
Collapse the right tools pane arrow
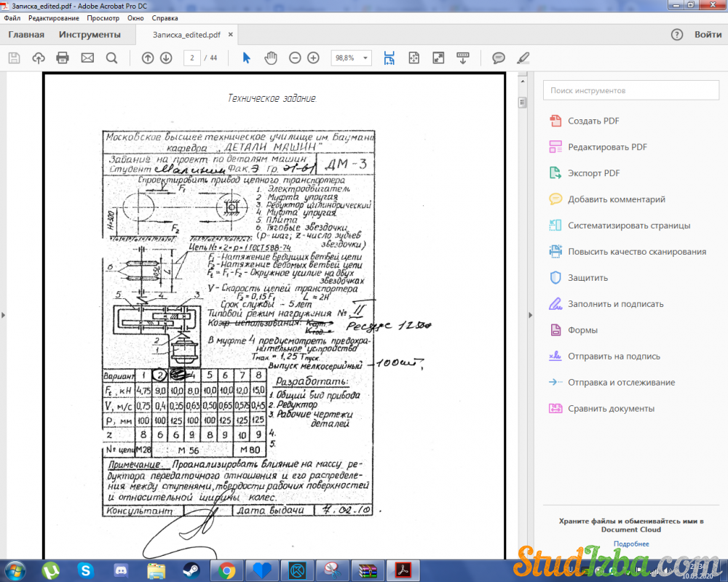click(530, 314)
